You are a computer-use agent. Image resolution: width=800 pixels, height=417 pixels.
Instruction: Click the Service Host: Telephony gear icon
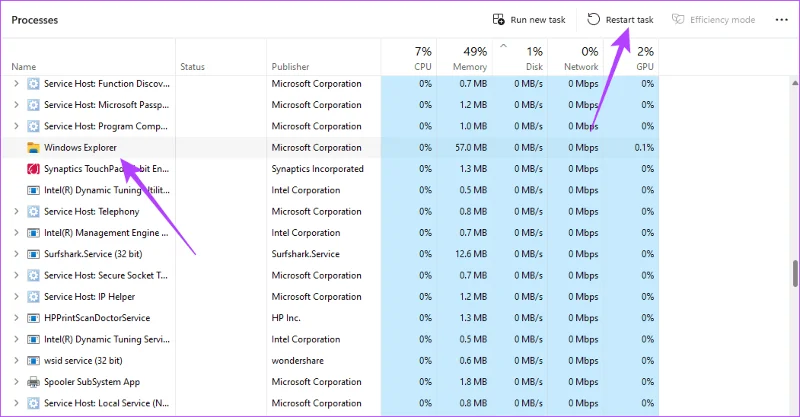33,211
